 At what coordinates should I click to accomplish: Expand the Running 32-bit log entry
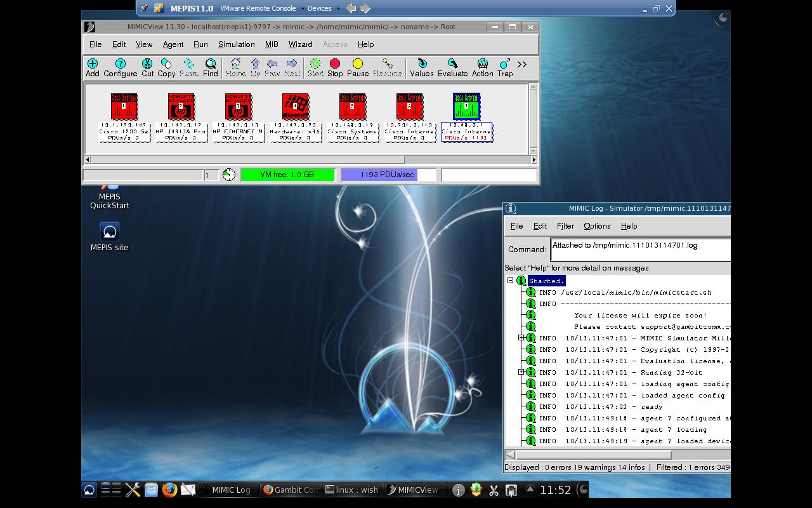521,372
